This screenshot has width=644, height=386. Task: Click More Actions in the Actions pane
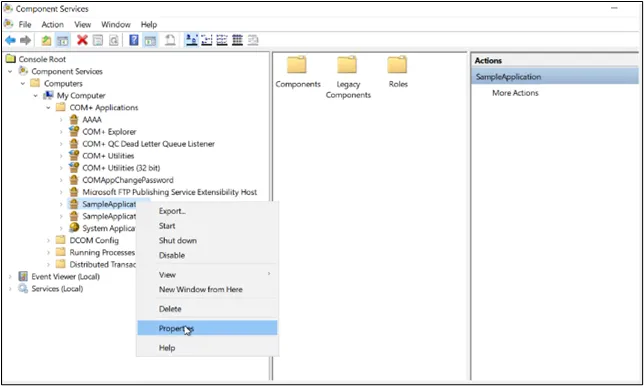[x=515, y=93]
